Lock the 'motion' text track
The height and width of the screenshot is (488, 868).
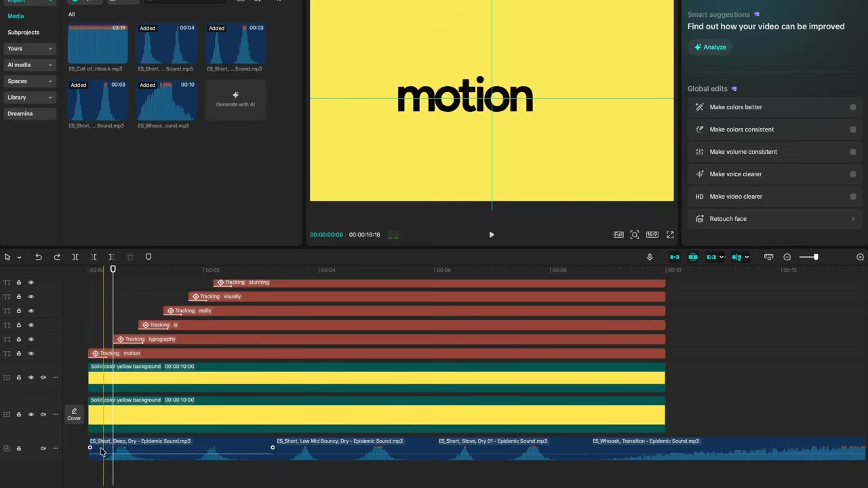pos(19,354)
